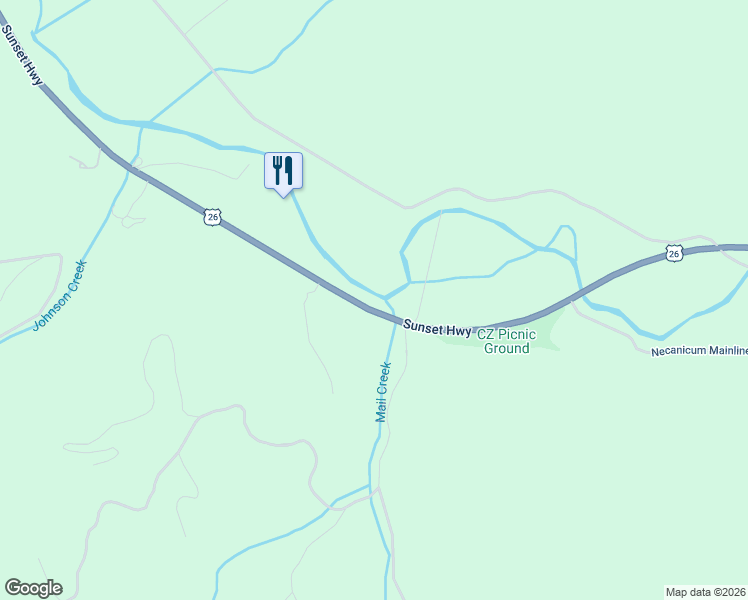Click the central Sunset Hwy label

pos(437,328)
